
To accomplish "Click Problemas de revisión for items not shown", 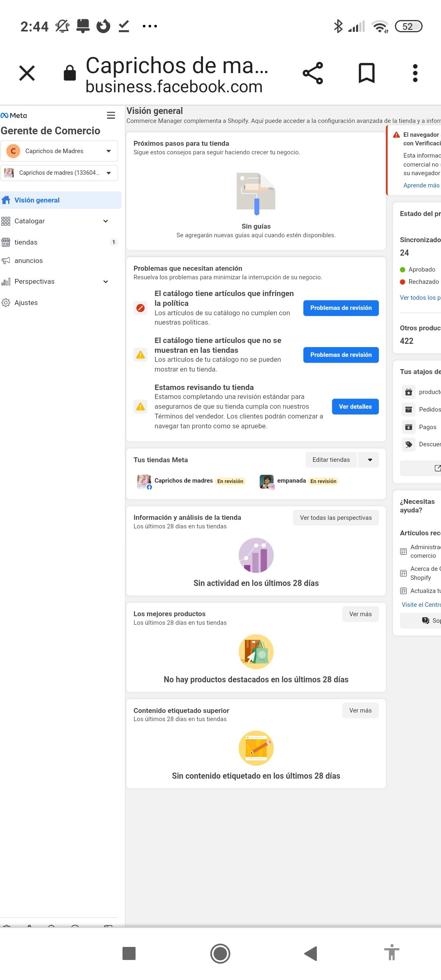I will [x=341, y=355].
